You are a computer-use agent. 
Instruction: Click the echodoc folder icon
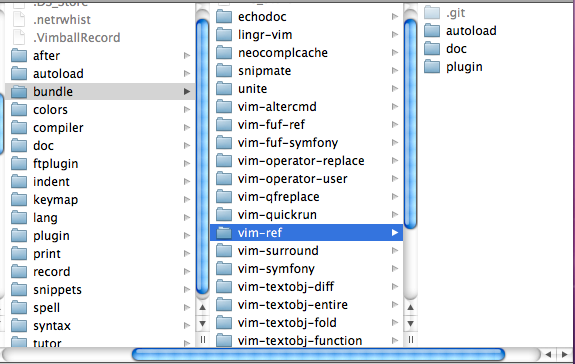coord(224,16)
